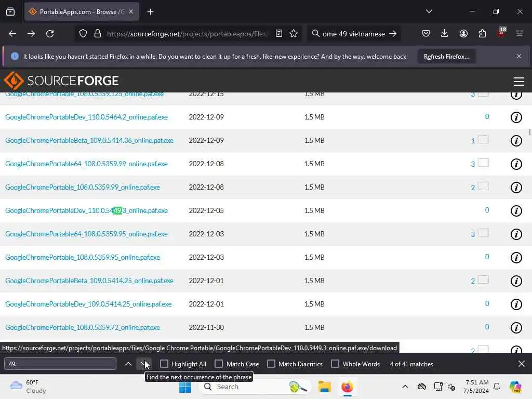532x399 pixels.
Task: View info for GoogleChromePortableDev_110.0.5464.2 file
Action: tap(516, 117)
